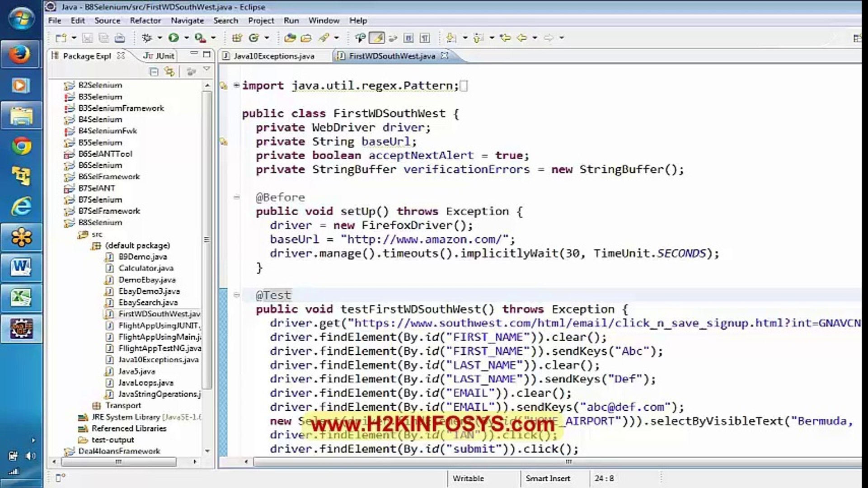
Task: Open Package Explorer View Menu triangle
Action: [207, 69]
